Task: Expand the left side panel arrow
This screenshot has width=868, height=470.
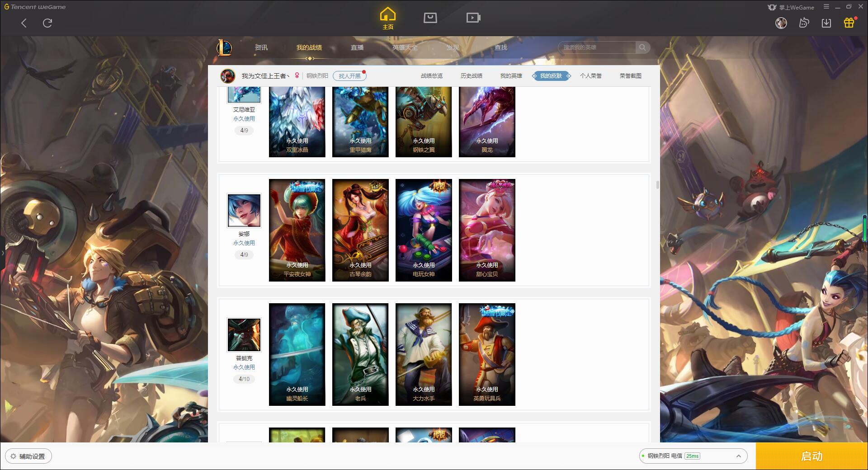Action: click(x=2, y=253)
